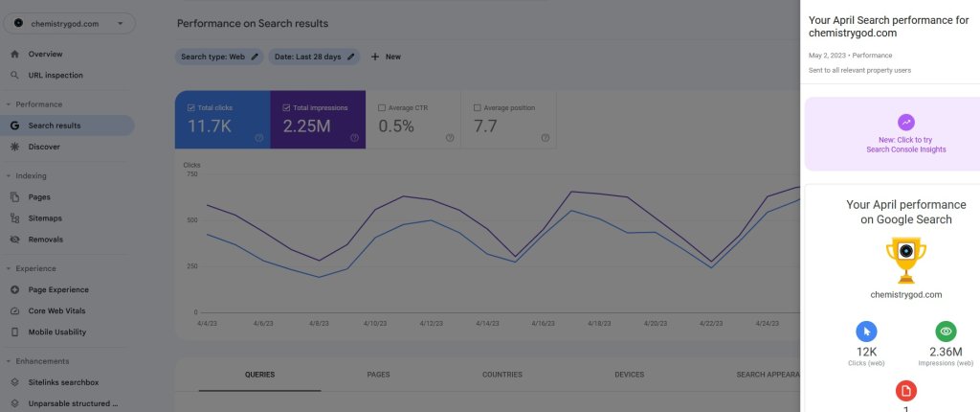This screenshot has height=412, width=980.
Task: Switch to the SEARCH APPEARANCE tab
Action: tap(768, 375)
